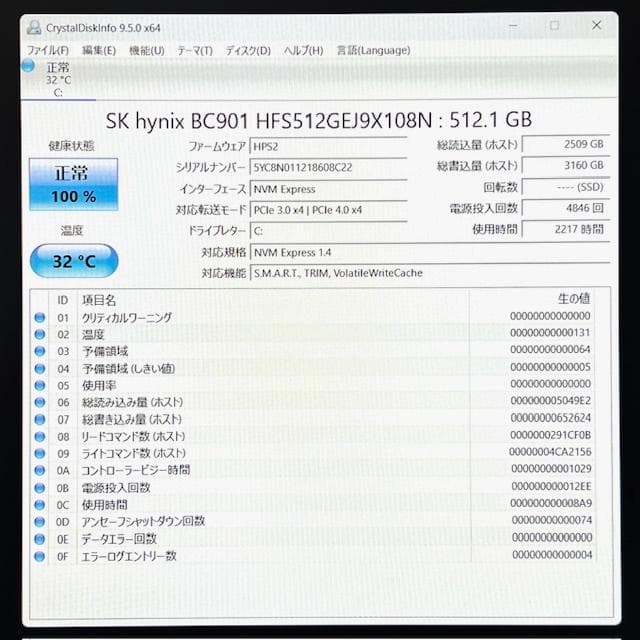
Task: Select the コントローラービジー時間 row
Action: [x=313, y=471]
